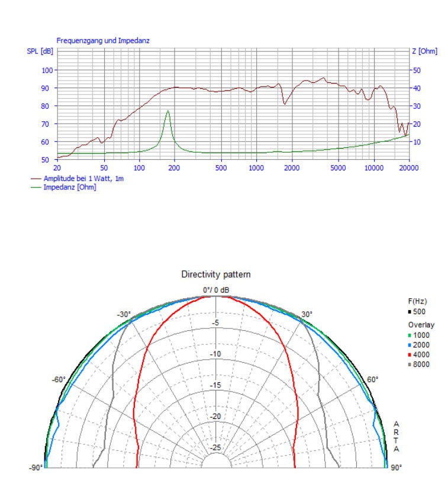This screenshot has height=484, width=448.
Task: Click the 5000 frequency axis label
Action: click(338, 168)
